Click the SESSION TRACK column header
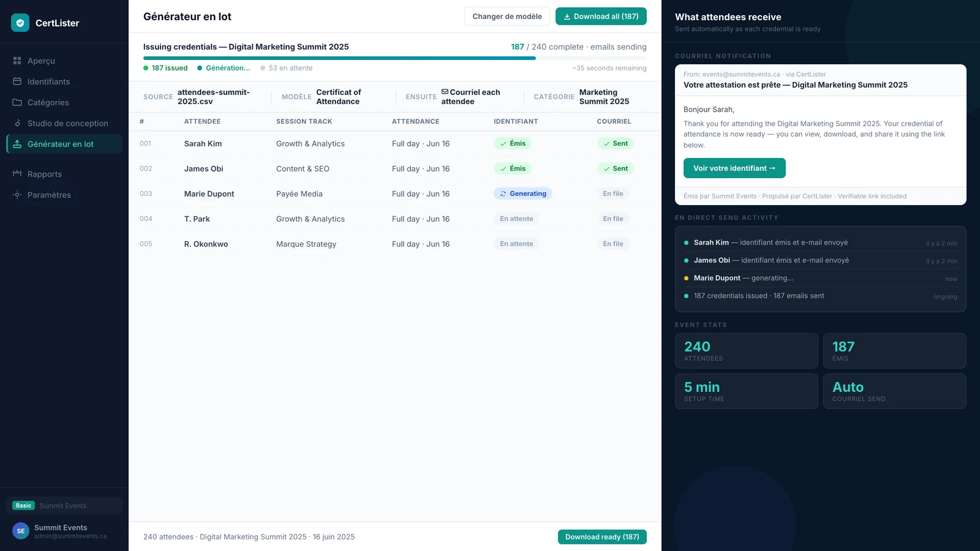The width and height of the screenshot is (980, 551). coord(304,121)
